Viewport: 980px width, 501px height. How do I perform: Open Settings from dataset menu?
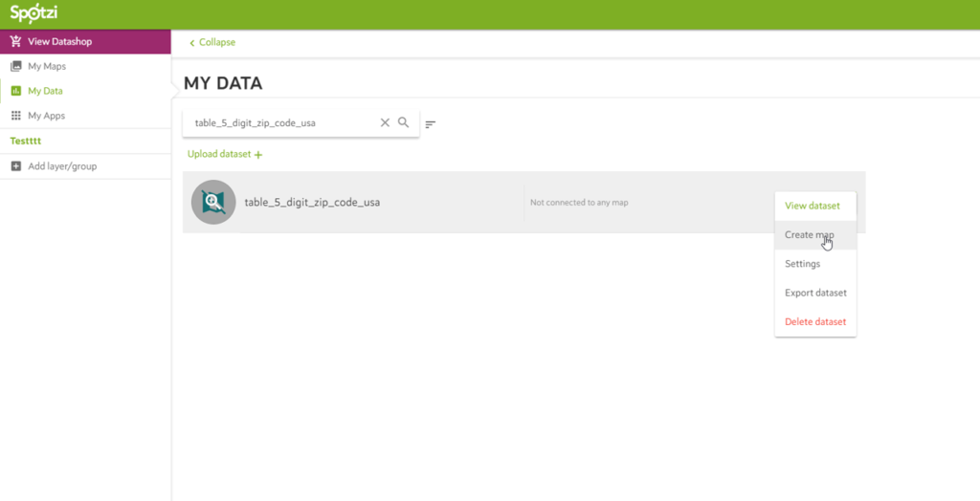click(x=815, y=264)
